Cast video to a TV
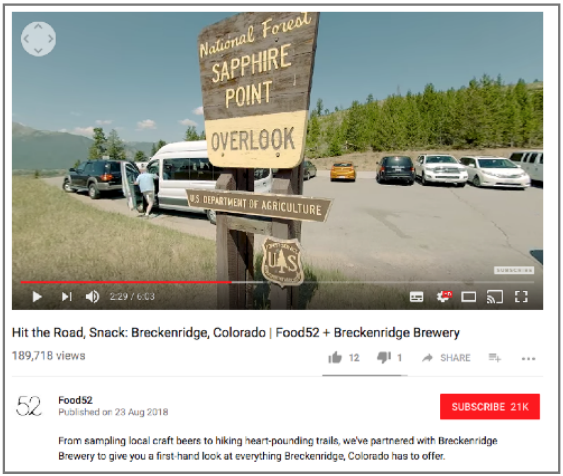Image resolution: width=563 pixels, height=476 pixels. pos(494,297)
